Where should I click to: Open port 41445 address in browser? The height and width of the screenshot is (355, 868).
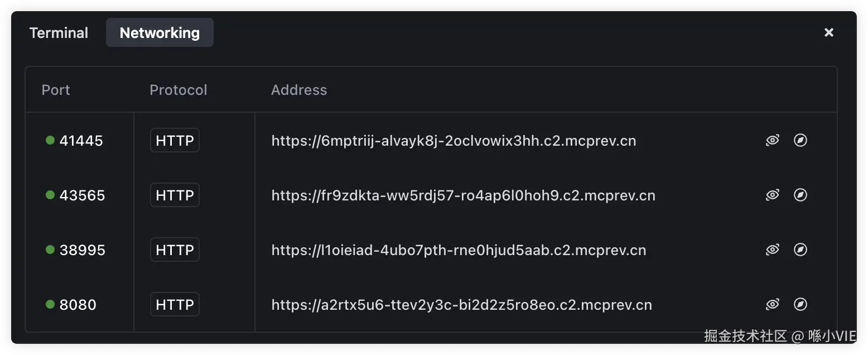point(801,141)
